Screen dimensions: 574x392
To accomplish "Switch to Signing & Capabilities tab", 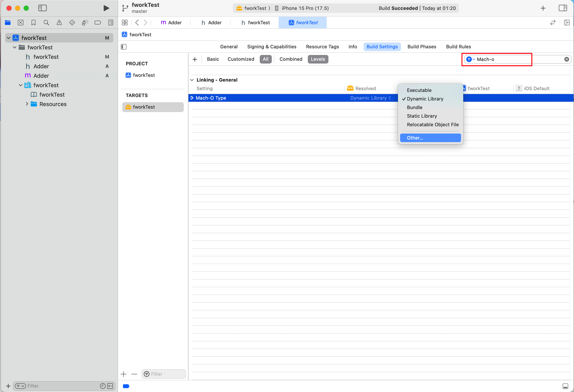I will [x=272, y=47].
